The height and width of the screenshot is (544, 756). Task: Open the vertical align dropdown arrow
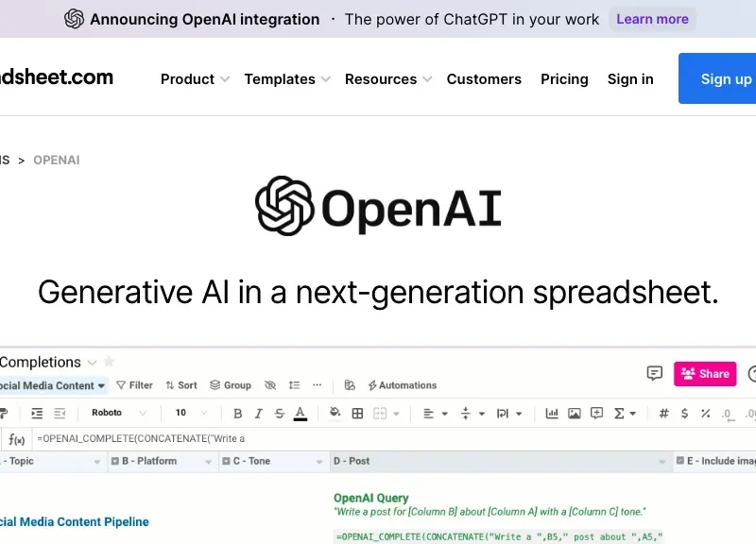(x=481, y=414)
